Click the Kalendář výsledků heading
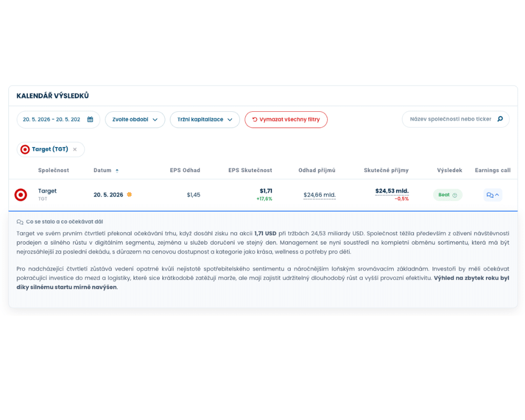The height and width of the screenshot is (420, 525). (52, 96)
